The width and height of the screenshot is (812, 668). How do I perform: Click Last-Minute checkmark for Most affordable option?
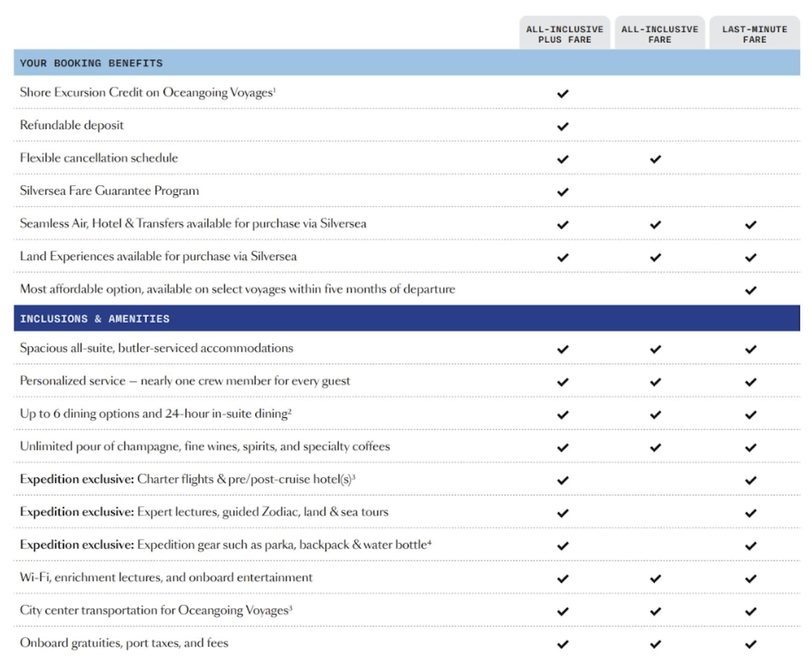[x=750, y=290]
